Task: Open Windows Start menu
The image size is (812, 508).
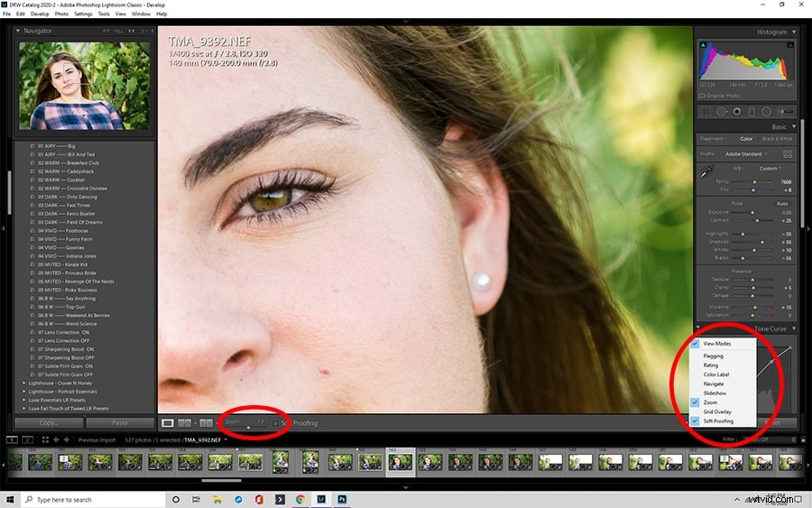Action: pos(10,499)
